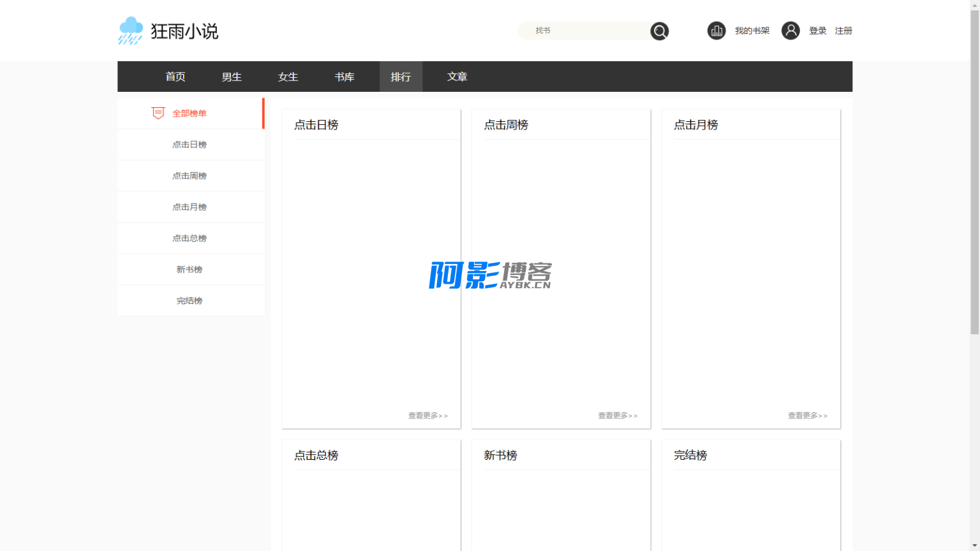Select 点击周榜 in the left sidebar
Screen dimensions: 980x551
tap(189, 176)
